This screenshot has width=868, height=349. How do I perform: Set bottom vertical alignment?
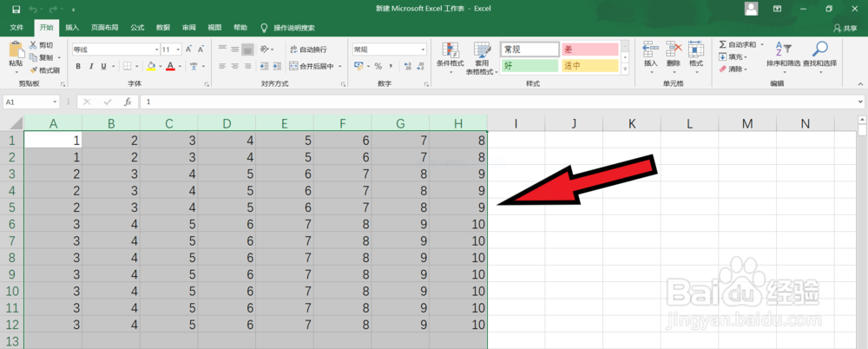coord(247,49)
